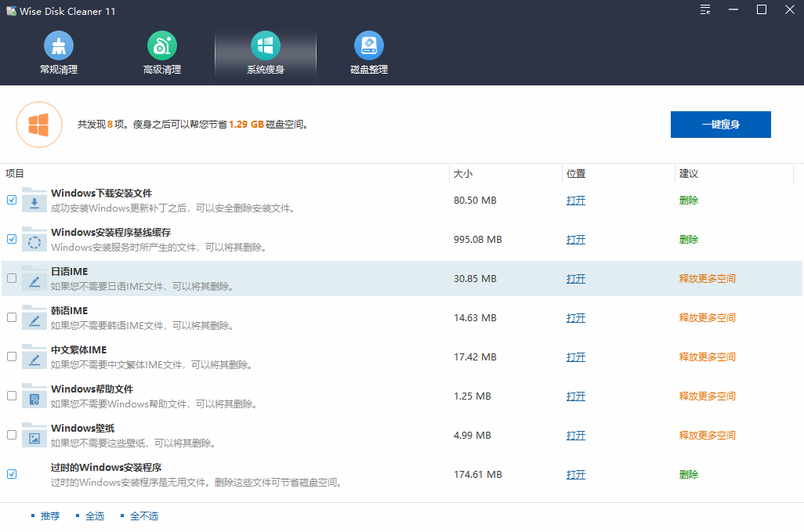Uncheck 过时的Windows安装程序 checkbox
The image size is (804, 532).
(12, 474)
